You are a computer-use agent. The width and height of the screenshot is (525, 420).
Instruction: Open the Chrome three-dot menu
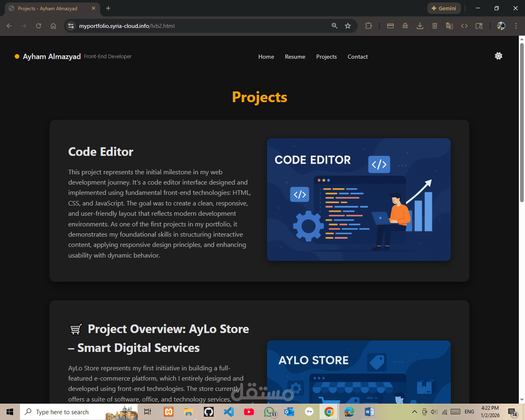pyautogui.click(x=516, y=26)
